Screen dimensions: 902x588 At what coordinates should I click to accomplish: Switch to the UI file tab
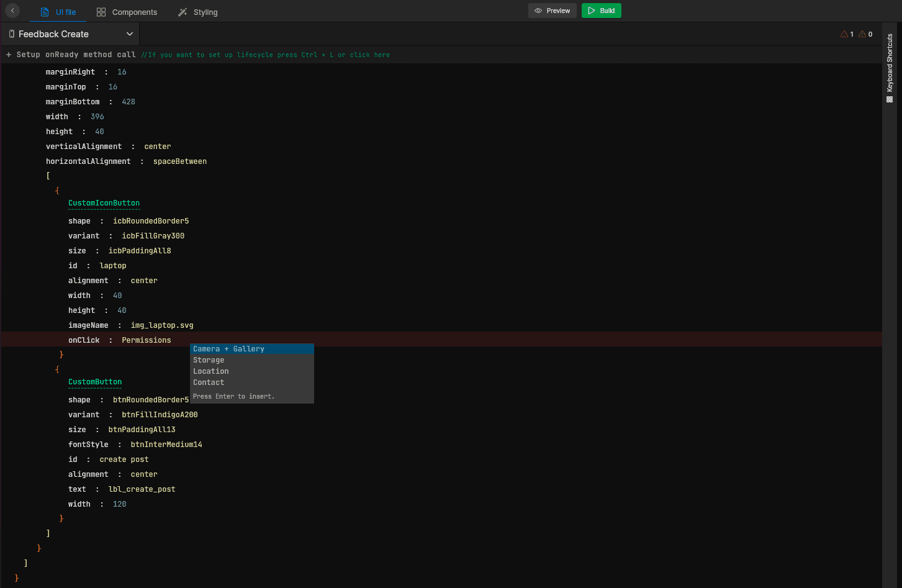click(58, 12)
